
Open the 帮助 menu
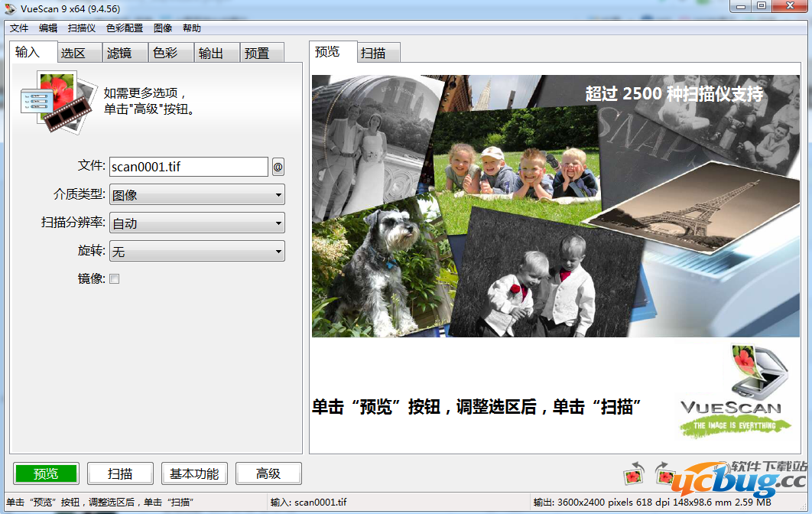[190, 28]
